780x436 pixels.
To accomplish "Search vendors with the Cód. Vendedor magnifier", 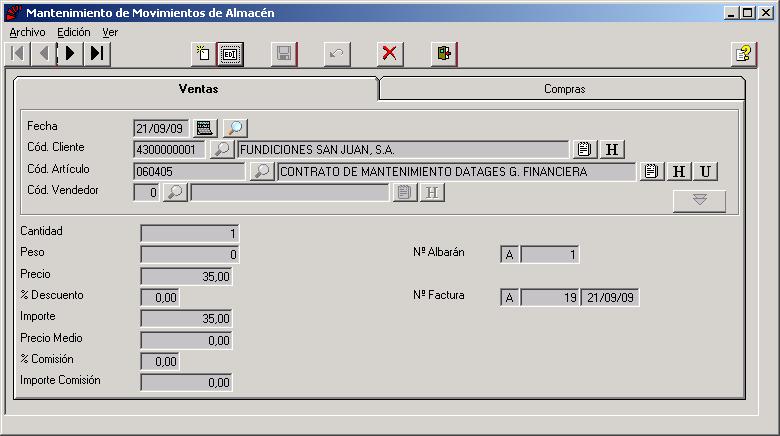I will tap(175, 192).
